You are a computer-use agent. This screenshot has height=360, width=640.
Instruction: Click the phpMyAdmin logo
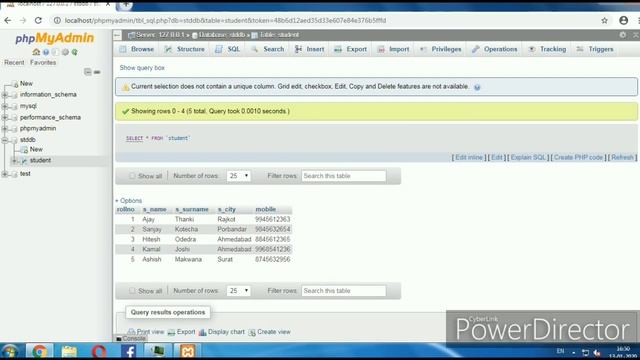point(55,38)
